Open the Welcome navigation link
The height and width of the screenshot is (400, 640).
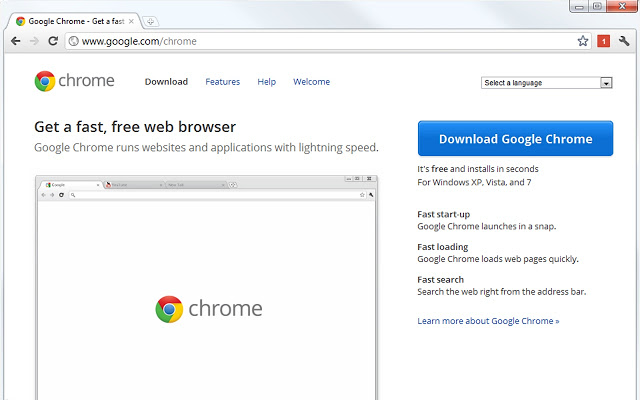[311, 82]
